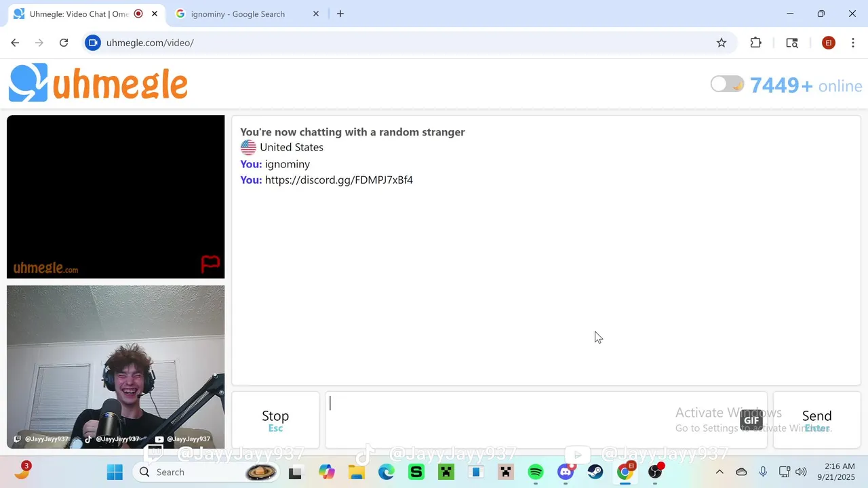The height and width of the screenshot is (488, 868).
Task: Open the volume control in system tray
Action: (x=801, y=472)
